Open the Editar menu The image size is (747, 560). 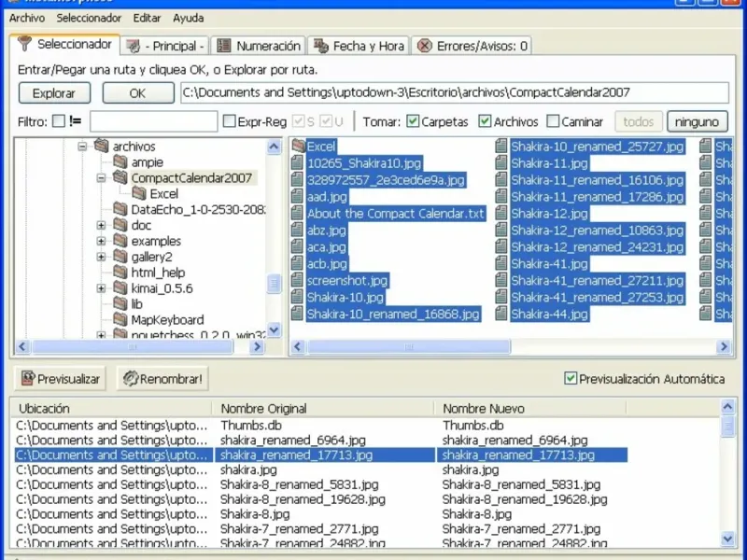point(147,18)
